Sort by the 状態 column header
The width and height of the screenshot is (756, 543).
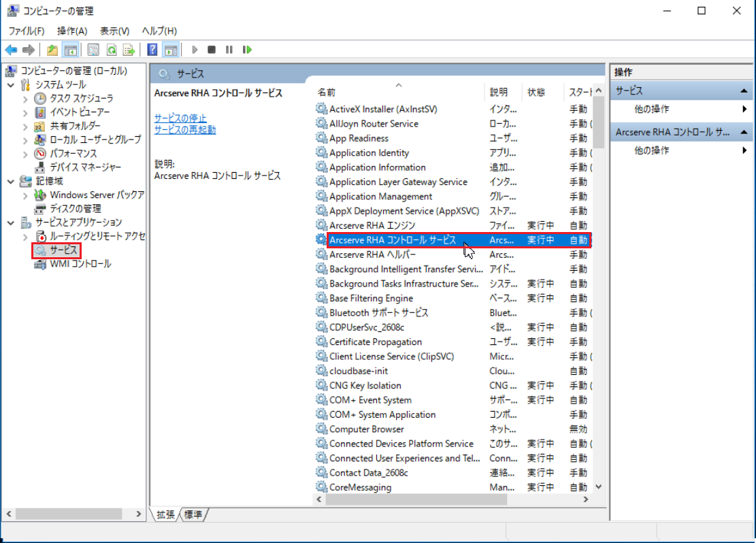536,92
